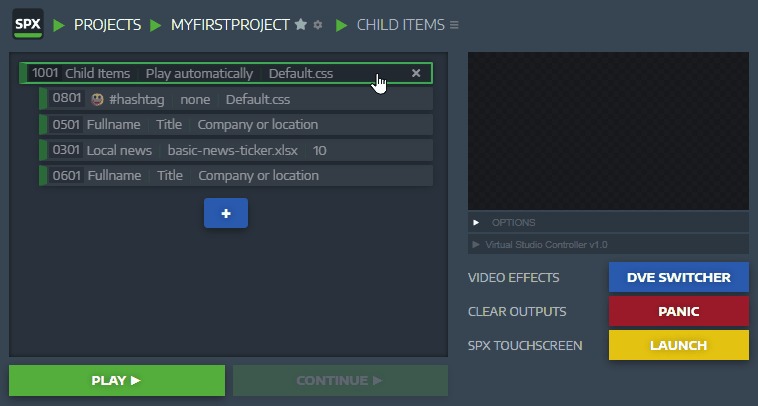Viewport: 758px width, 406px height.
Task: Remove the 1001 Child Items row
Action: tap(416, 73)
